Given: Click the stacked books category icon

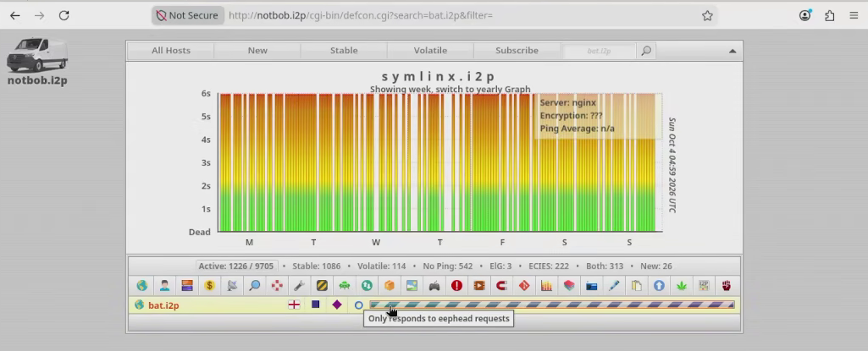Looking at the screenshot, I should (569, 286).
